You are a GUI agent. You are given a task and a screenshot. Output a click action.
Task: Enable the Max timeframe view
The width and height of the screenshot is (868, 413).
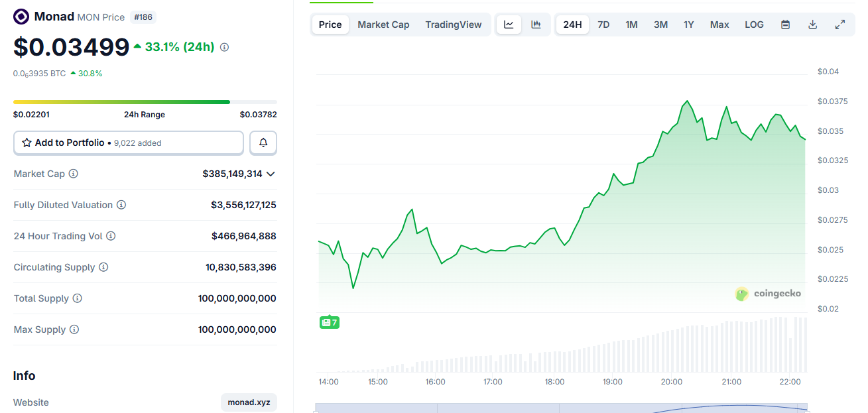point(719,24)
